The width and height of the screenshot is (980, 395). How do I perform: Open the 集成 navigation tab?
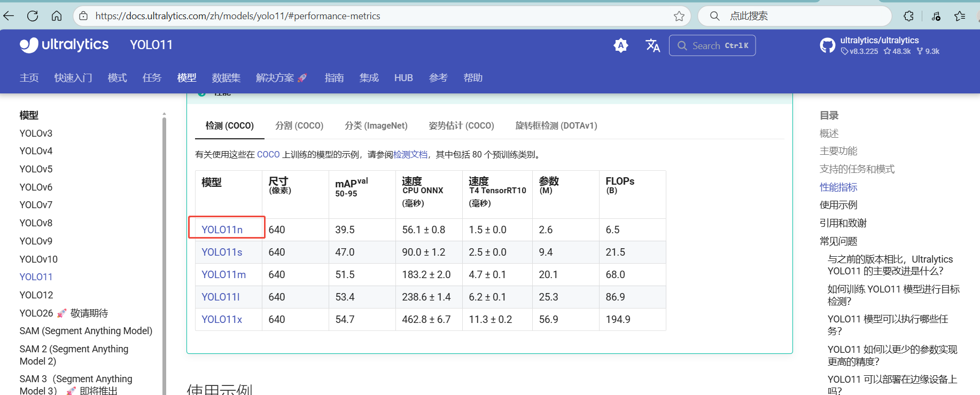369,78
